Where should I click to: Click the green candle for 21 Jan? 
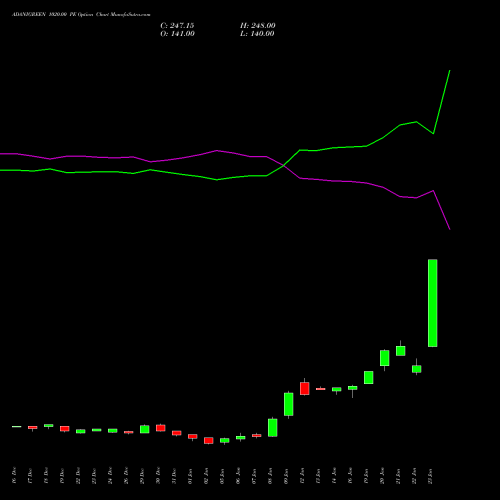pos(401,351)
